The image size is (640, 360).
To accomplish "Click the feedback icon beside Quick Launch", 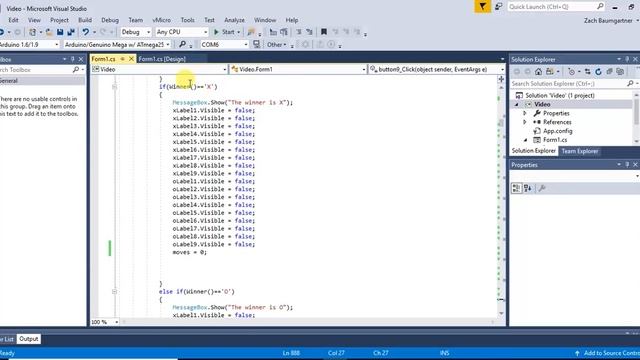I will 498,7.
